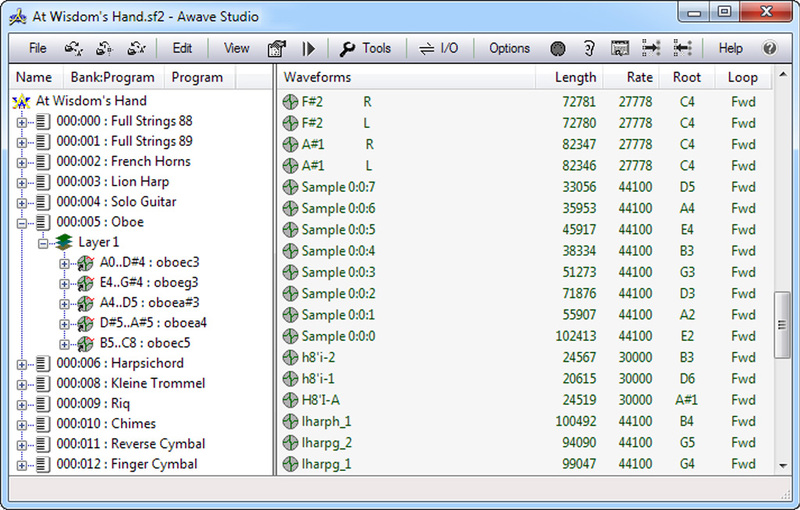Click the left-arrow transfer toolbar icon

click(682, 48)
